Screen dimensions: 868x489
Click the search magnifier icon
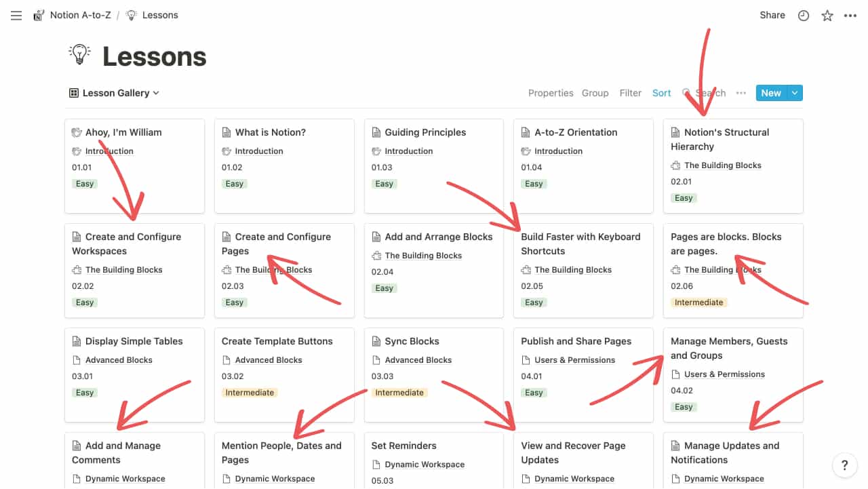click(687, 93)
